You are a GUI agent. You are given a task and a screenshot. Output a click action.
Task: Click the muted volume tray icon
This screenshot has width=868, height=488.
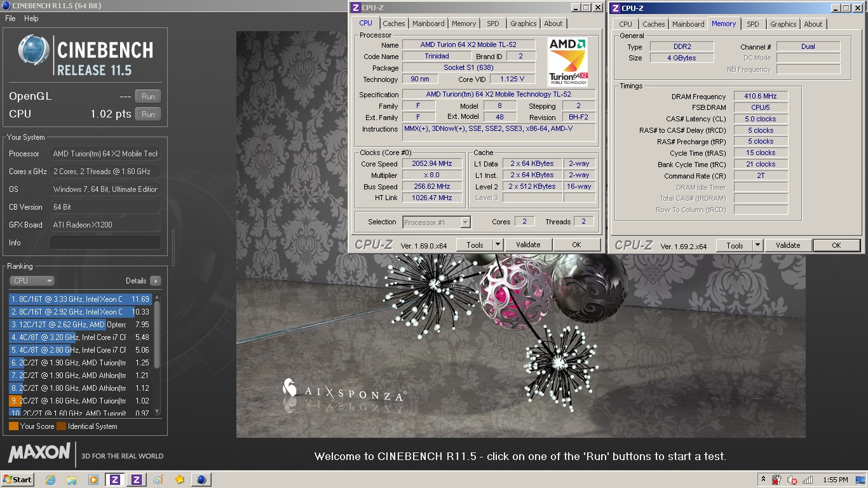click(792, 480)
